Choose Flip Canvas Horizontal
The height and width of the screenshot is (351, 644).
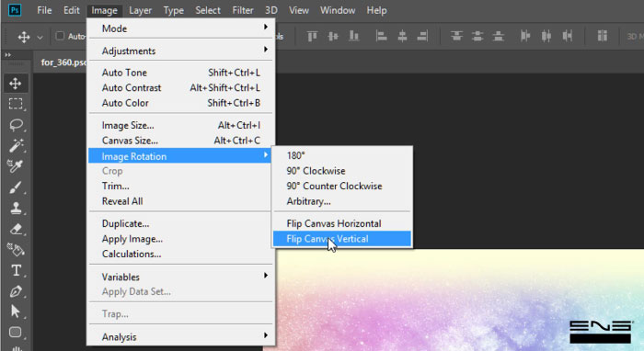click(342, 223)
